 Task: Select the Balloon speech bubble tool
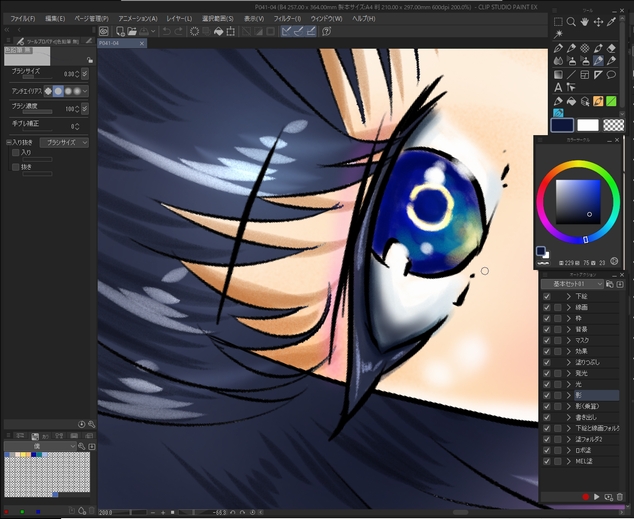[611, 75]
